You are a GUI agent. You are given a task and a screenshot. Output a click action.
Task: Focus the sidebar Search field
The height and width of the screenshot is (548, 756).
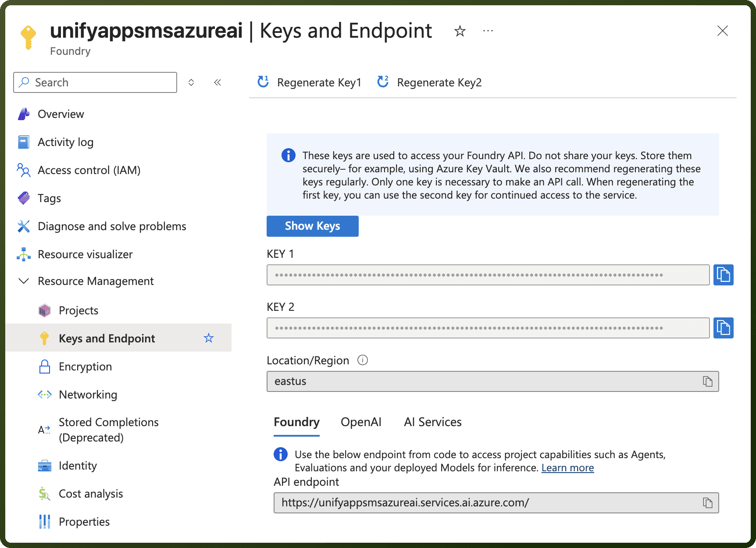point(95,82)
